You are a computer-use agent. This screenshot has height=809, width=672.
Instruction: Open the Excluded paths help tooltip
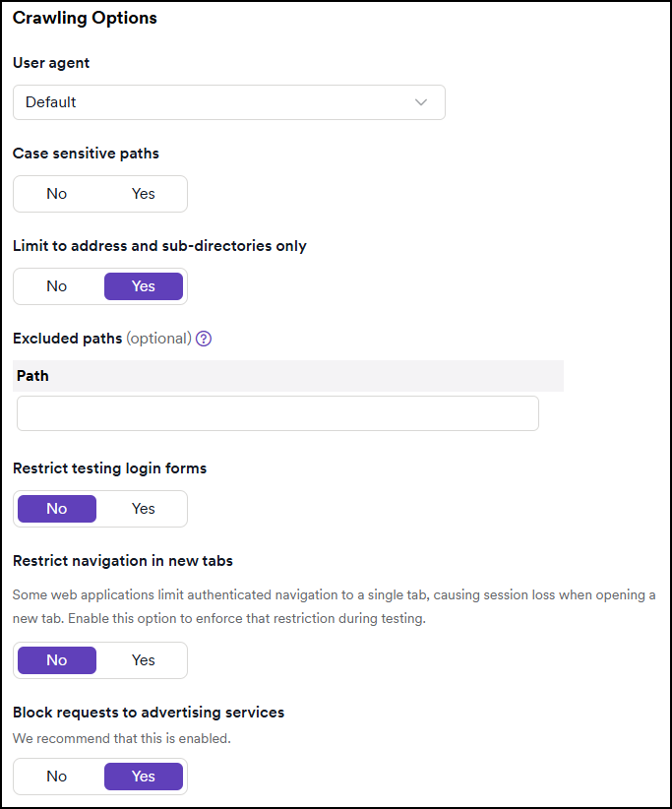(204, 339)
